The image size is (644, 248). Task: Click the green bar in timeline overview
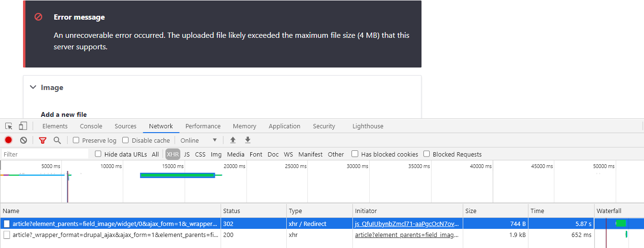177,175
